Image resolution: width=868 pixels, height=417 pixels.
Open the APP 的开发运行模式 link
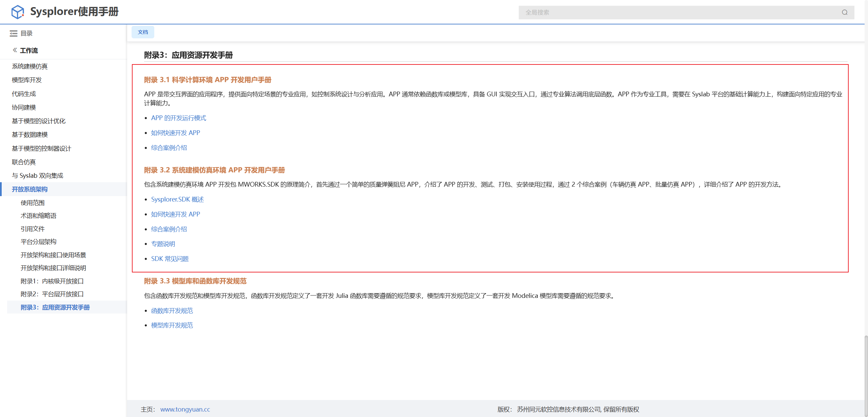coord(179,118)
